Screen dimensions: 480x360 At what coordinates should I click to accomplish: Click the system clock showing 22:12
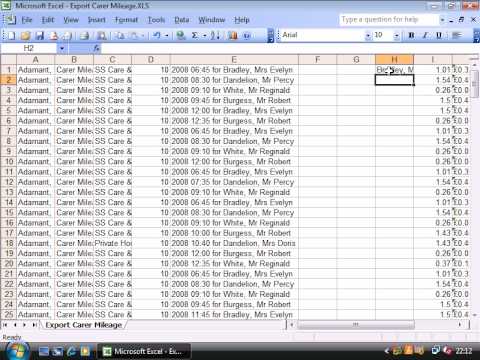(464, 351)
